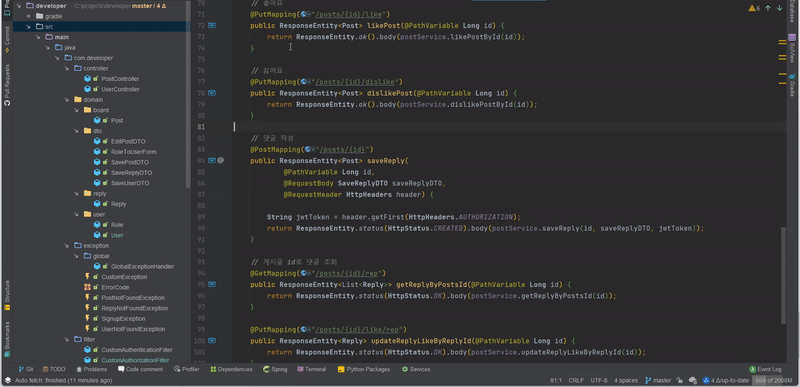Collapse the com.developer package
This screenshot has width=800, height=387.
(57, 58)
